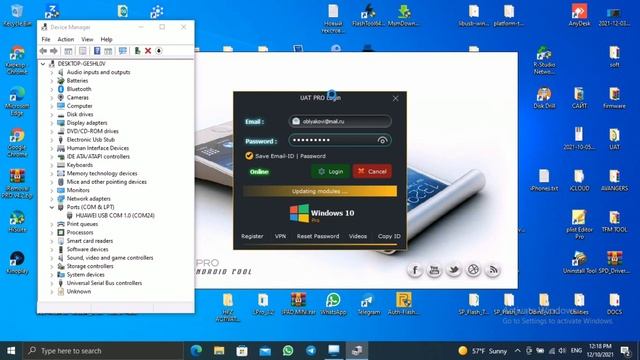Open the Uninstall Tool desktop shortcut
The width and height of the screenshot is (640, 360).
tap(579, 263)
